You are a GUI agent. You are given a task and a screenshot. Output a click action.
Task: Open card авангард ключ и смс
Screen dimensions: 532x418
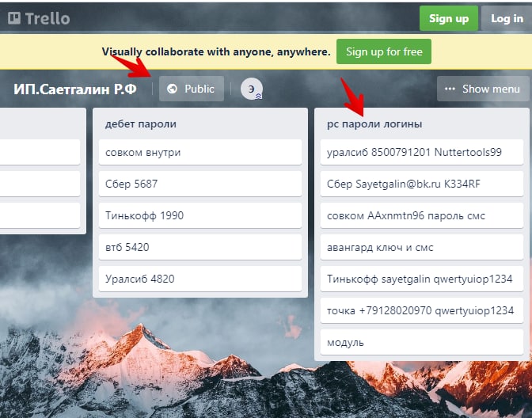422,247
